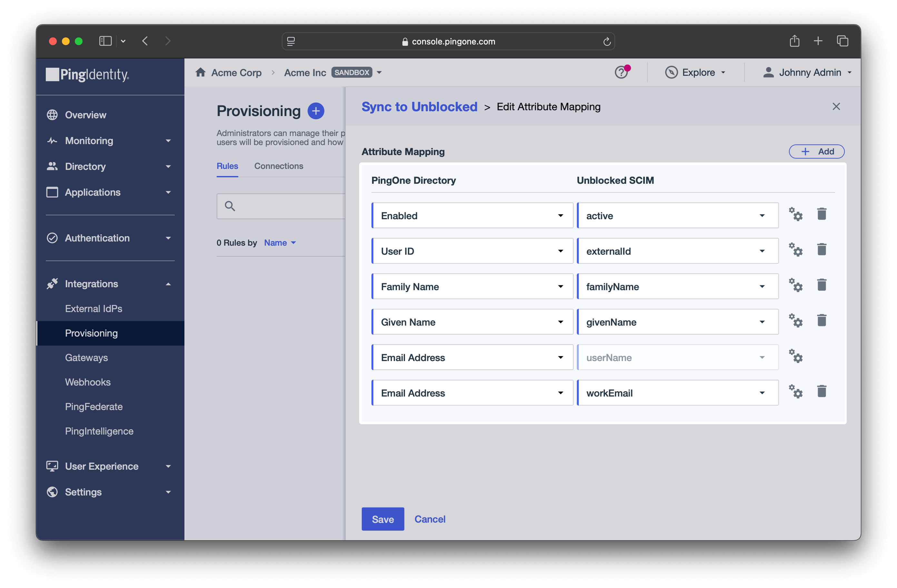Open the externalId SCIM dropdown
This screenshot has height=588, width=897.
678,251
